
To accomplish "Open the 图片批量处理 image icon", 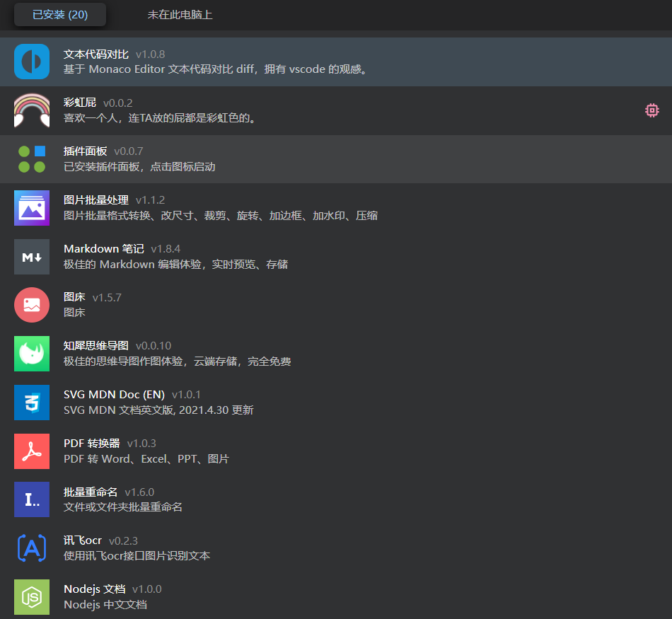I will (32, 208).
